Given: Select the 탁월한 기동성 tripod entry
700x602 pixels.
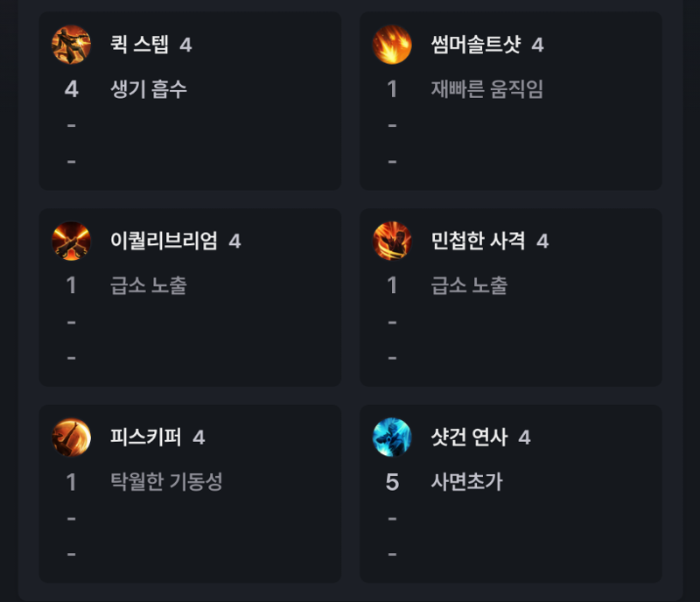Looking at the screenshot, I should point(166,482).
